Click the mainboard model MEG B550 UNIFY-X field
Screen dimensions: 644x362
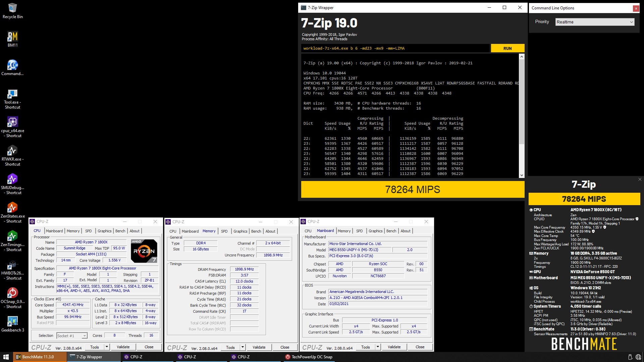click(x=360, y=250)
